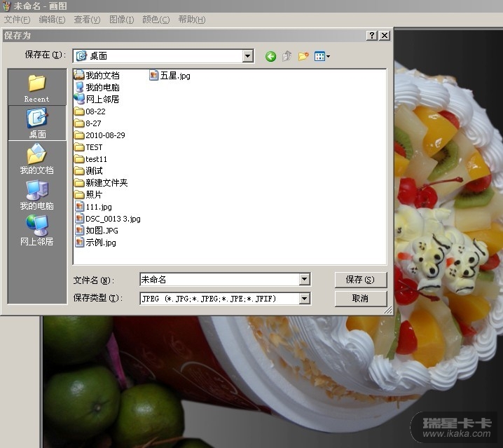Screen dimensions: 503x448
Task: Select the 测试 folder
Action: (x=88, y=171)
